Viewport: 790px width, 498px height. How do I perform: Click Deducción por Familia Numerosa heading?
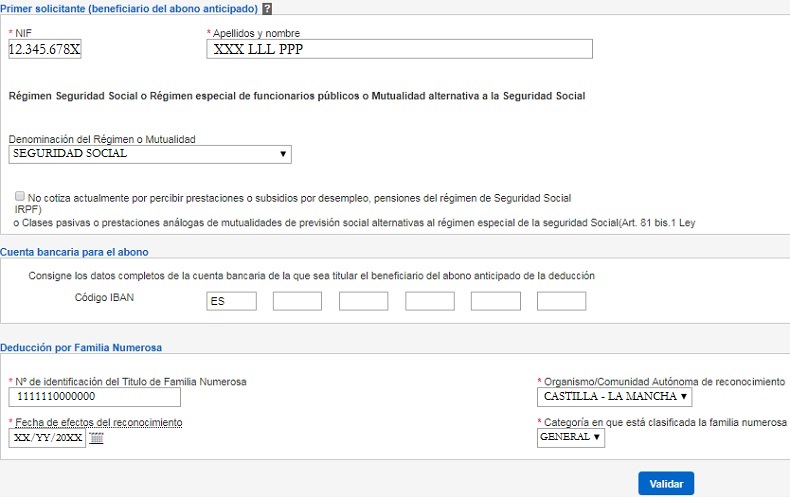[x=81, y=347]
